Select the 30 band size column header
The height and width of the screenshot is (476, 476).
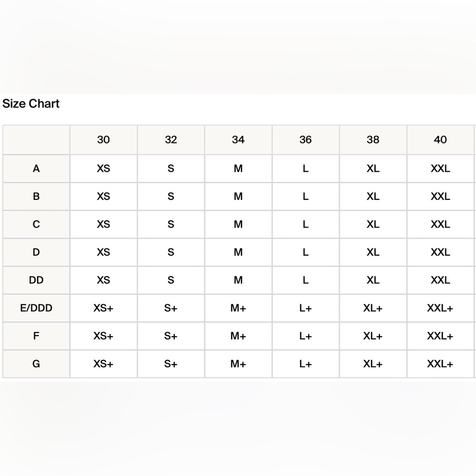(103, 139)
